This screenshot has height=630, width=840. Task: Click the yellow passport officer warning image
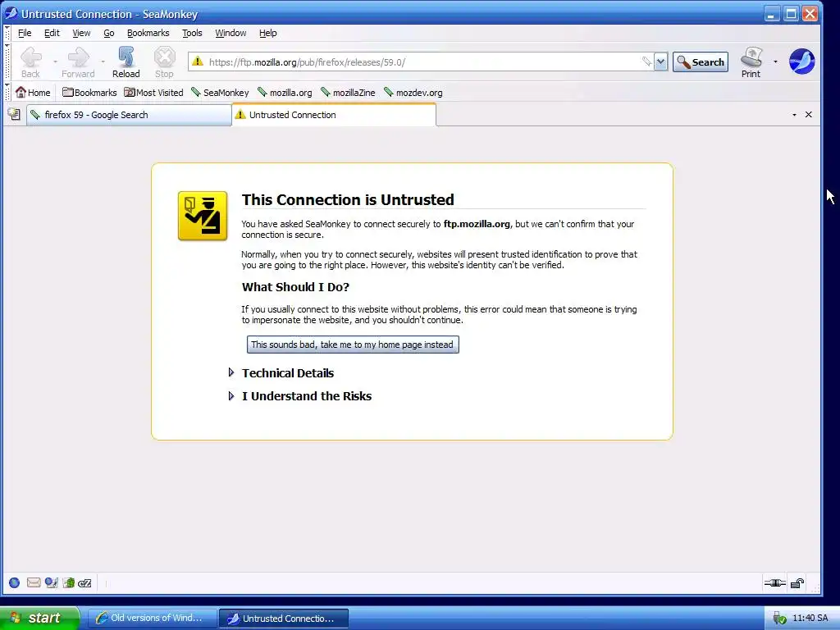point(203,216)
